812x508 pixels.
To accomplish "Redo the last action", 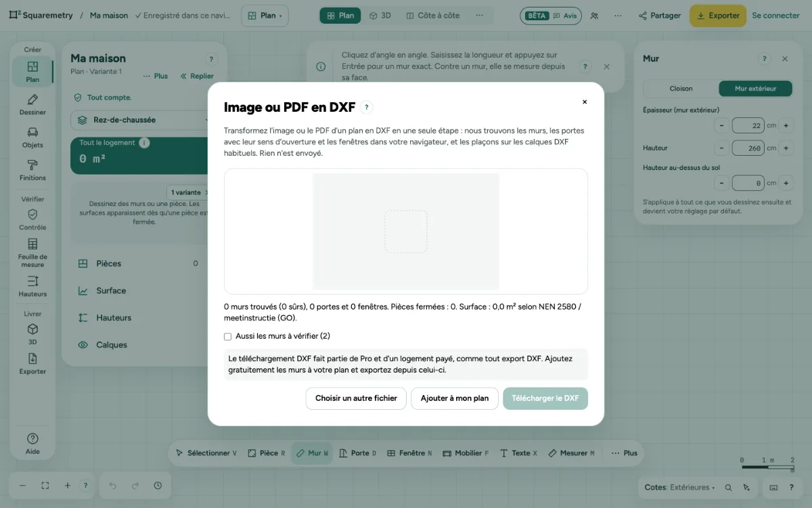I will (135, 486).
